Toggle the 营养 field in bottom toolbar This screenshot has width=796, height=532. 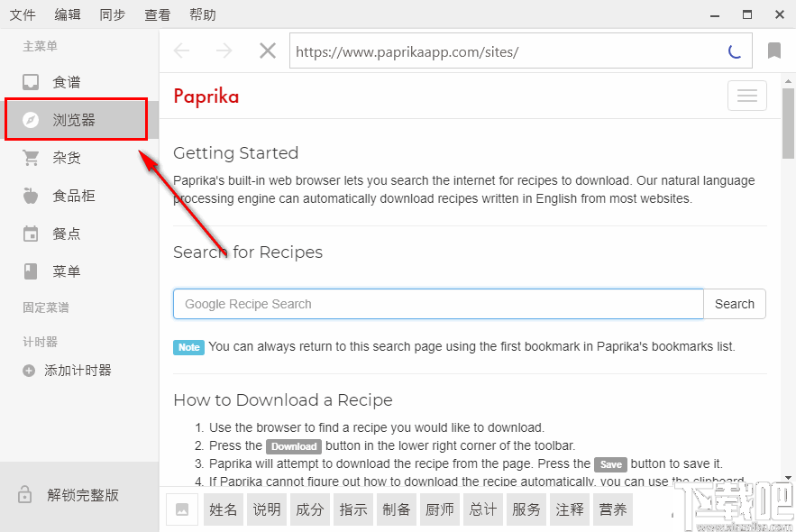coord(612,509)
